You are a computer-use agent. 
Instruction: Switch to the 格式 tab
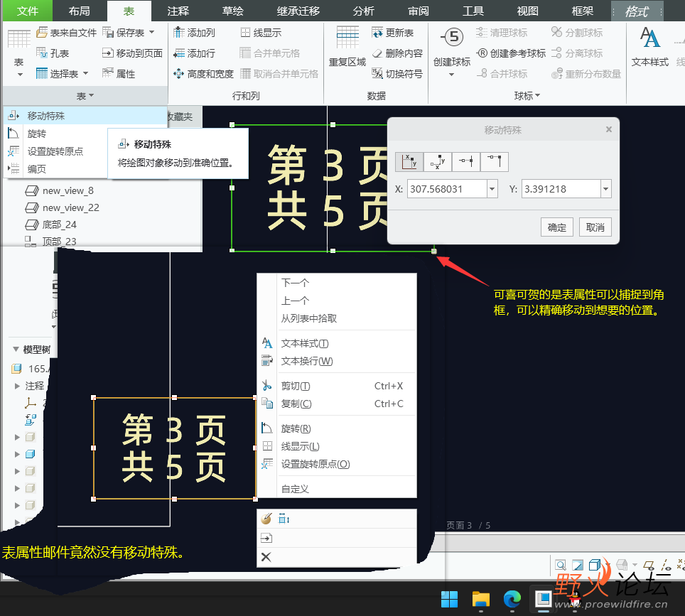637,11
